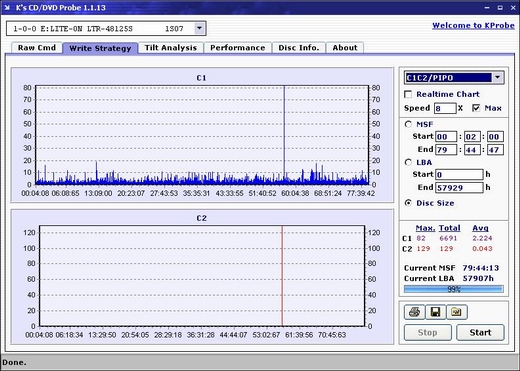Click the MSF Start minutes field
Image resolution: width=520 pixels, height=371 pixels.
tap(446, 137)
